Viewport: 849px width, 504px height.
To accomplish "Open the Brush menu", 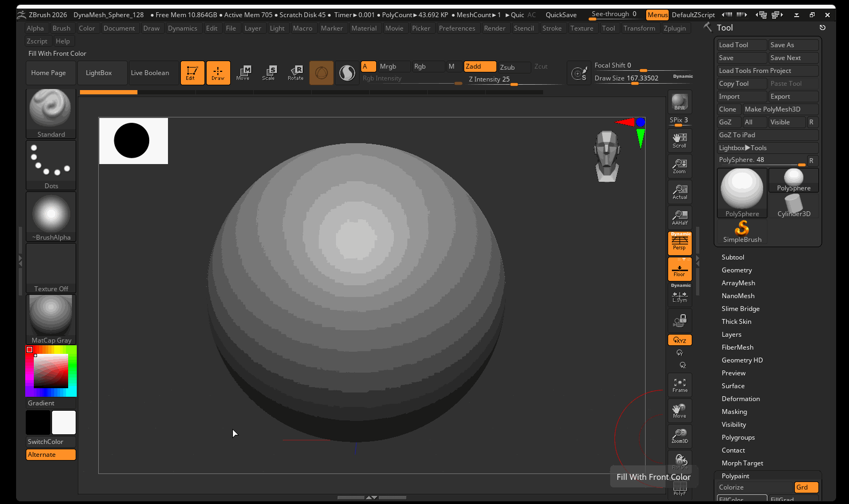I will (x=61, y=28).
